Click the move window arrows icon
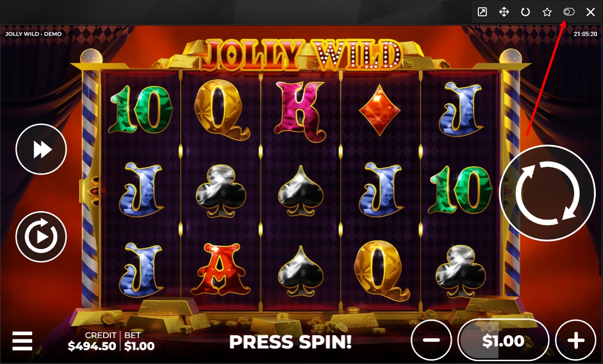This screenshot has width=603, height=364. pyautogui.click(x=504, y=12)
